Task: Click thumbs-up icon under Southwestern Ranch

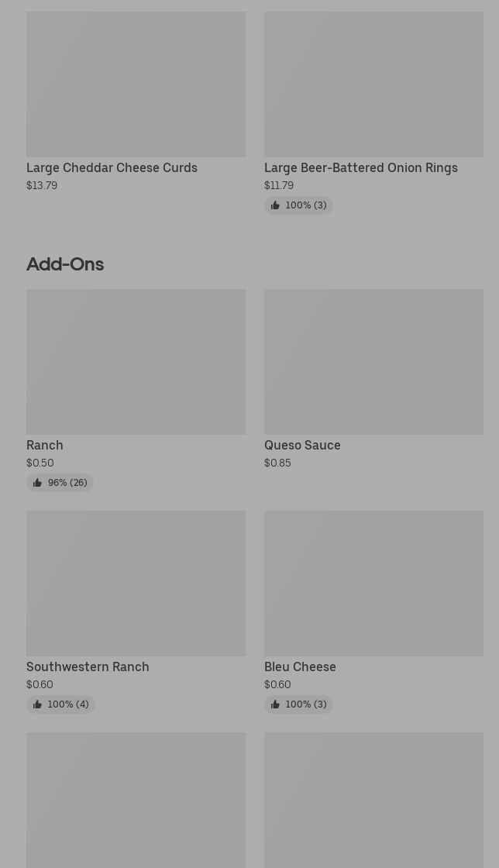Action: click(37, 704)
